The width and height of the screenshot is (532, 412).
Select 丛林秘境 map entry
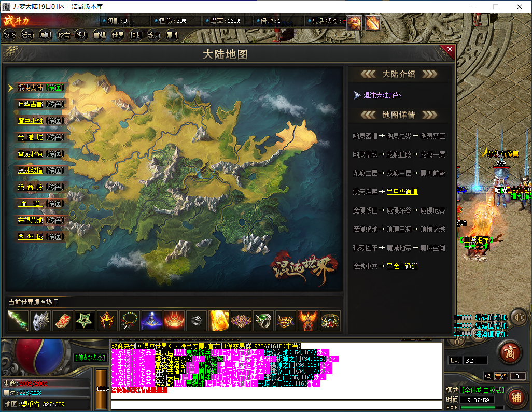[x=31, y=171]
